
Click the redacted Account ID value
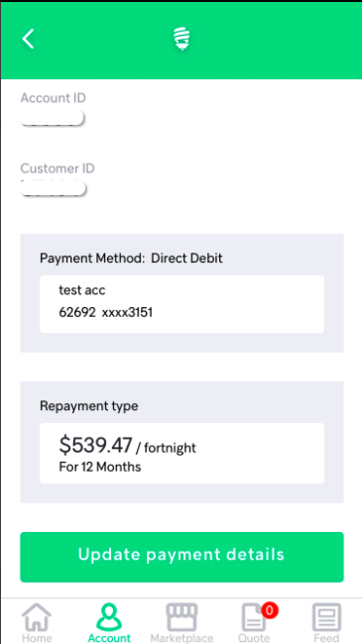tap(53, 118)
